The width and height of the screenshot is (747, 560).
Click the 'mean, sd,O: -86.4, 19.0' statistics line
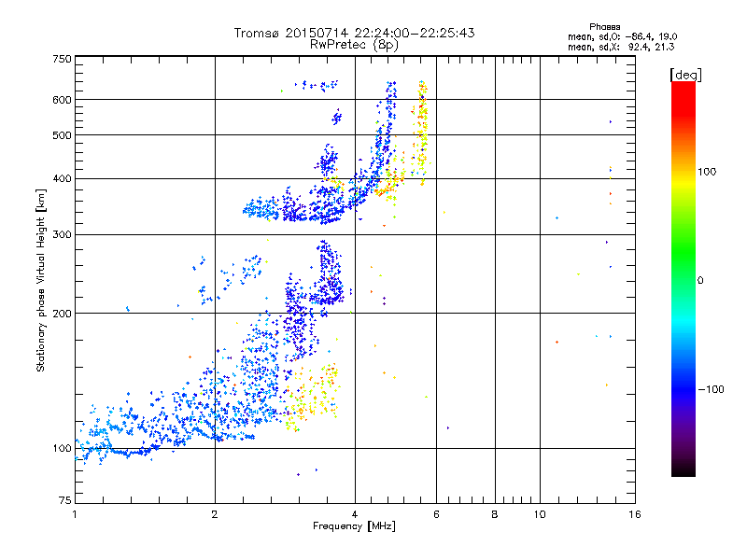(622, 36)
